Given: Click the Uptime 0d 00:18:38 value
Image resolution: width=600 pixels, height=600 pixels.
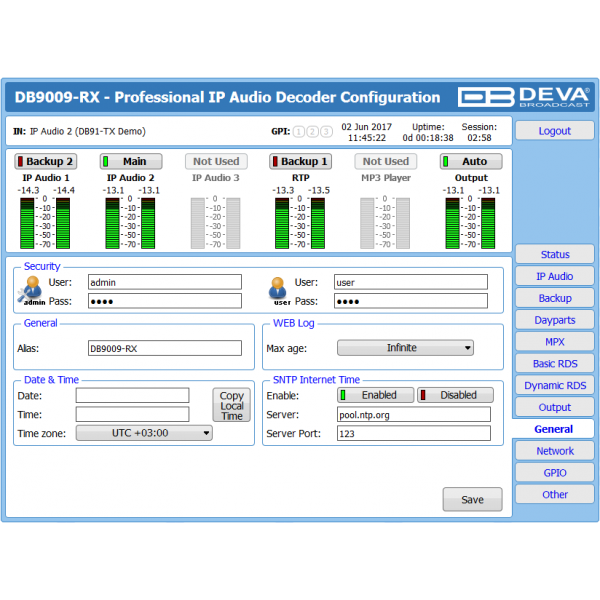Looking at the screenshot, I should tap(428, 138).
